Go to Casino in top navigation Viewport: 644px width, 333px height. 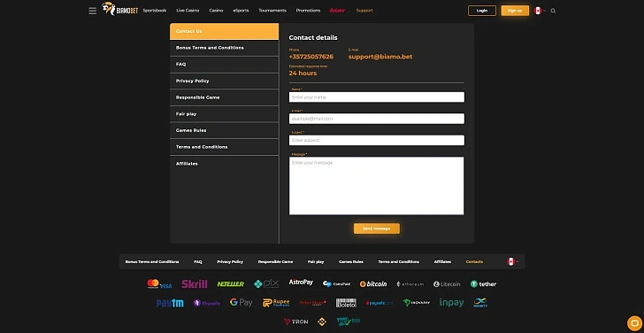pyautogui.click(x=216, y=11)
